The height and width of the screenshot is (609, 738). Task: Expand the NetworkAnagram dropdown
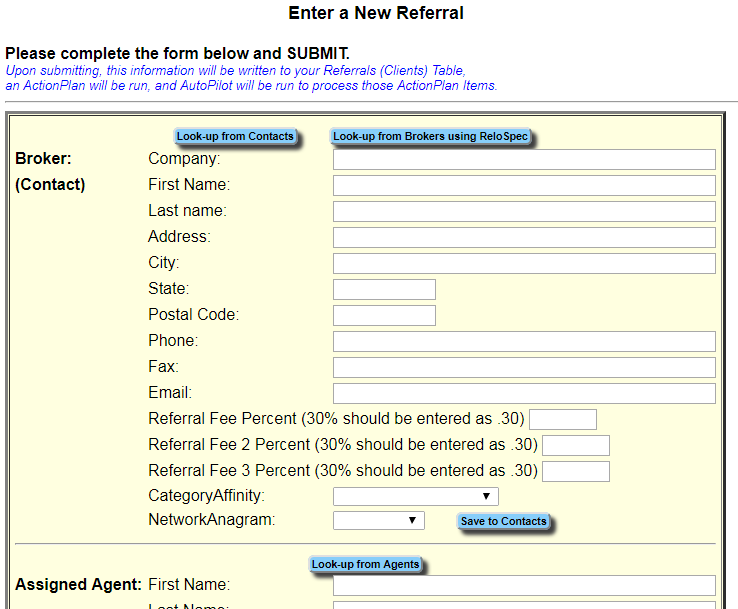pos(378,520)
